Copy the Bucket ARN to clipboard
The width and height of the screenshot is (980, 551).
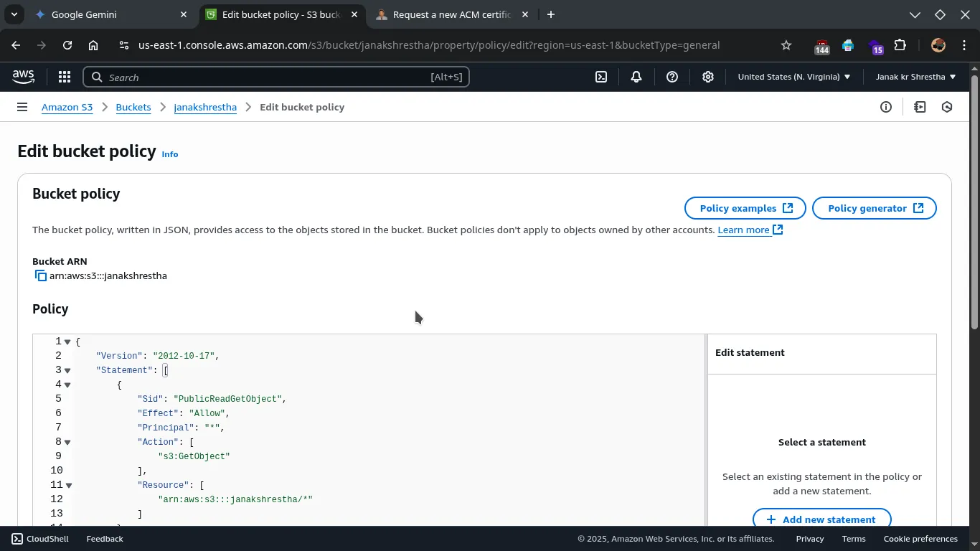pos(41,276)
